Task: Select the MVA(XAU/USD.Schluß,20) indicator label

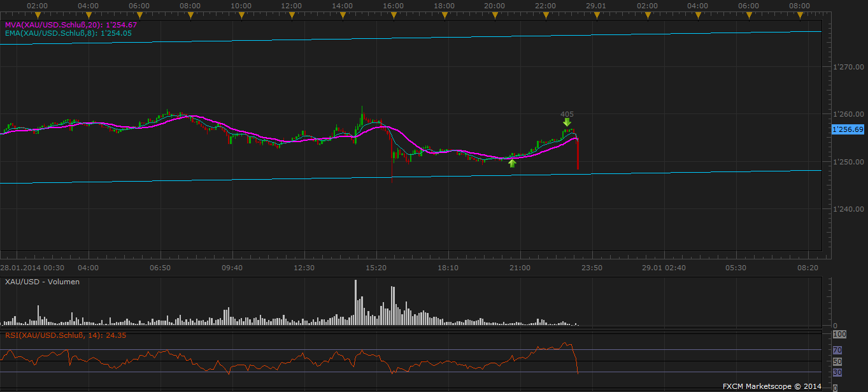Action: (x=70, y=24)
